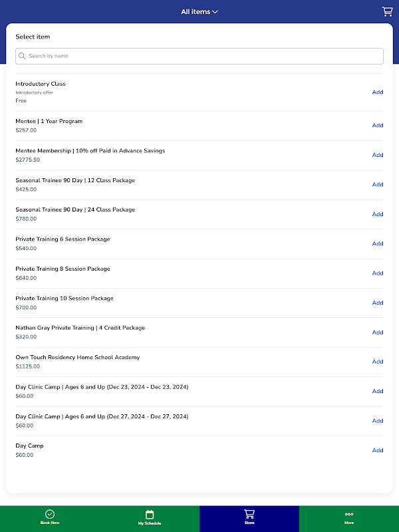This screenshot has height=532, width=399.
Task: Click the Book Now checkmark icon
Action: tap(50, 514)
